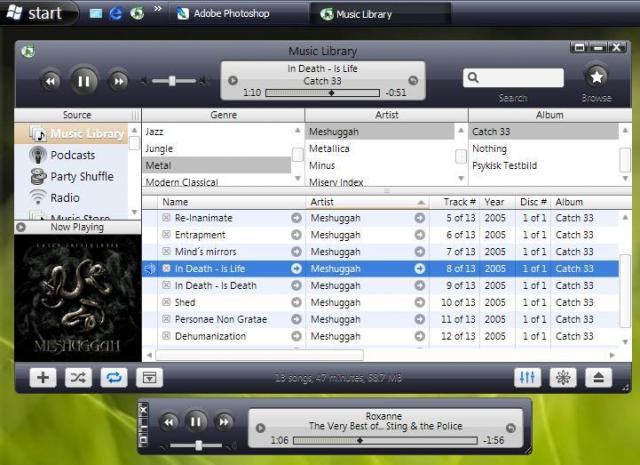Toggle the repeat button
640x465 pixels.
click(x=113, y=377)
